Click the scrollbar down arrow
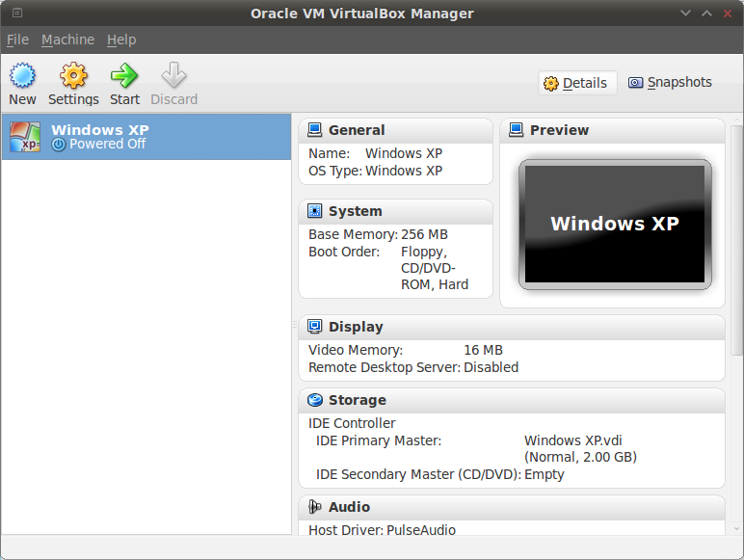The width and height of the screenshot is (744, 560). (736, 528)
